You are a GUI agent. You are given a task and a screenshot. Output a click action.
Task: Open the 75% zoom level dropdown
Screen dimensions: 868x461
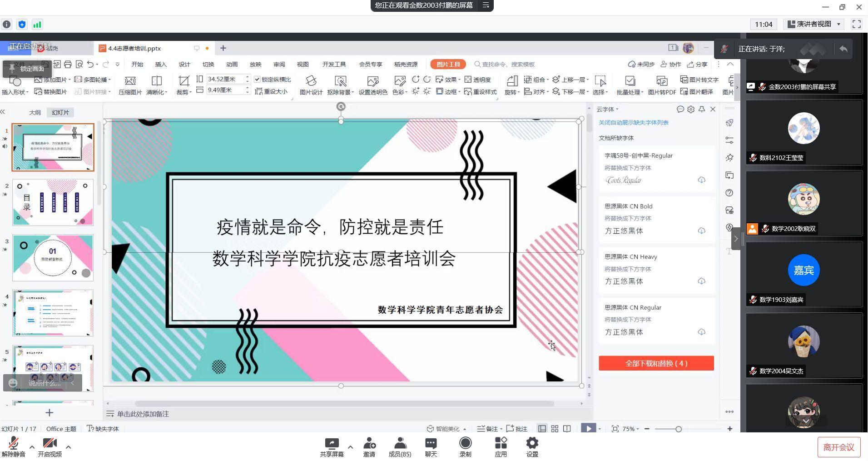(x=630, y=429)
